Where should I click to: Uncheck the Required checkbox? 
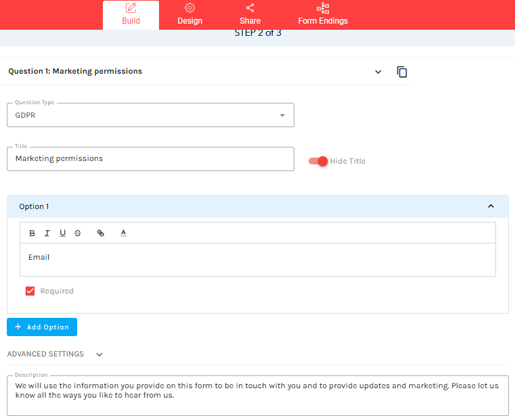pos(30,291)
